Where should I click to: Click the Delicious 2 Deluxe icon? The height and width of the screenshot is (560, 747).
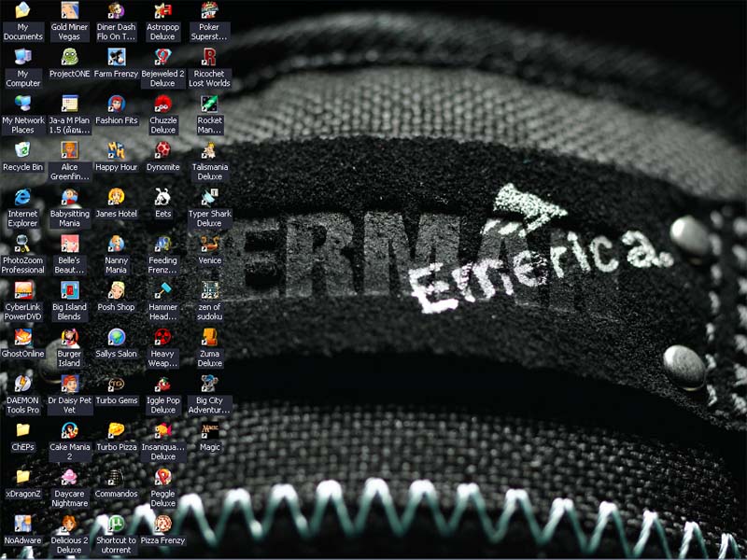(69, 524)
